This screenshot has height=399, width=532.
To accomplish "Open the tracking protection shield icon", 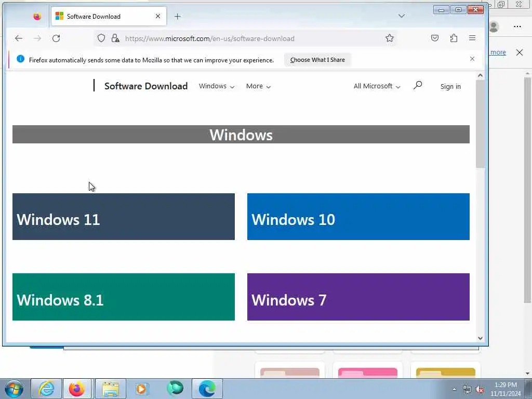I will [101, 38].
